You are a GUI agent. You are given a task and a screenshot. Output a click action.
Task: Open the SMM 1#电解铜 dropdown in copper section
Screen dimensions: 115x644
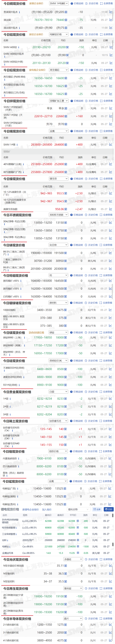(x=59, y=4)
